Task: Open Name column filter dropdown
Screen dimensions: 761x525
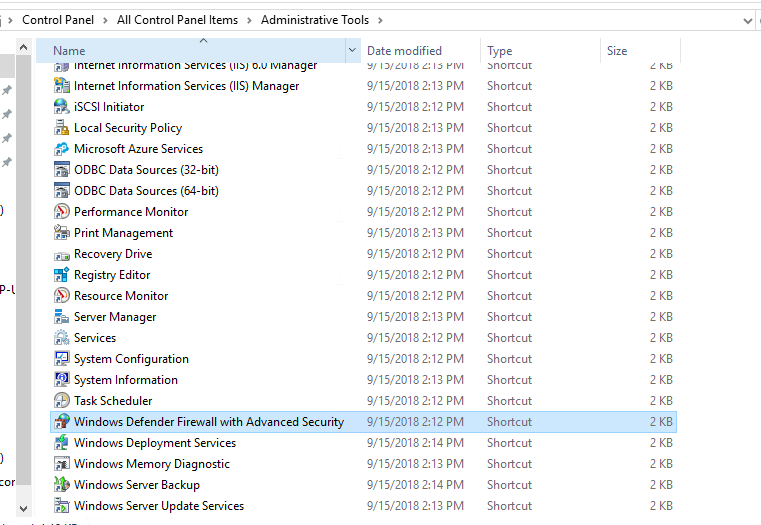Action: pyautogui.click(x=352, y=50)
